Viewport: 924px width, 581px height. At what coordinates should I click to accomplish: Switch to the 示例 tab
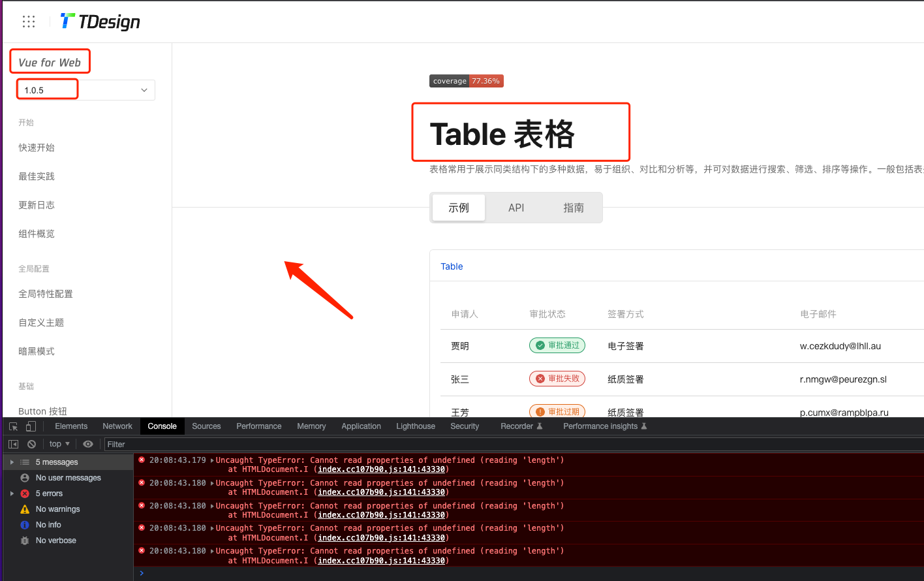coord(459,208)
